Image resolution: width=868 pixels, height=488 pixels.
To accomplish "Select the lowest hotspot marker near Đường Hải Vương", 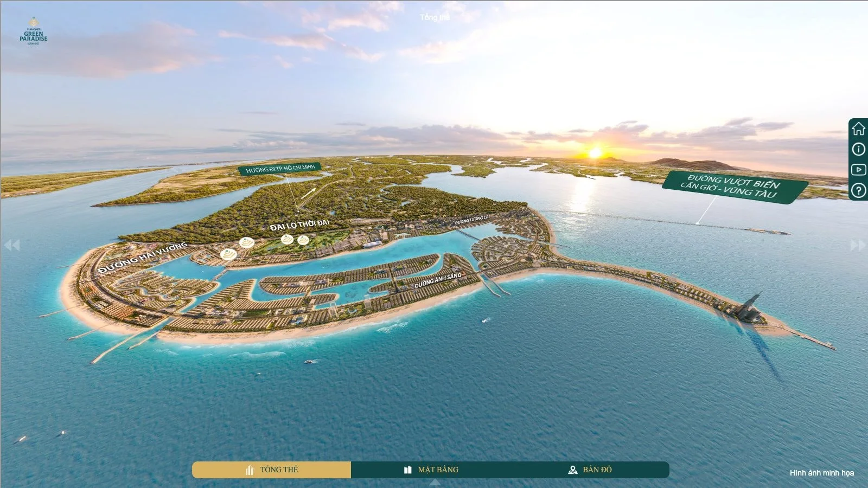I will [x=228, y=254].
